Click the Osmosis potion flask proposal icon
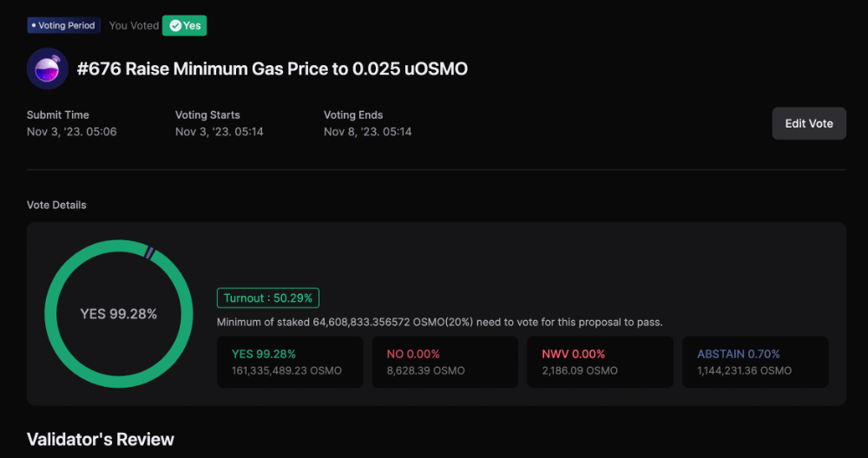The width and height of the screenshot is (868, 458). pos(48,69)
